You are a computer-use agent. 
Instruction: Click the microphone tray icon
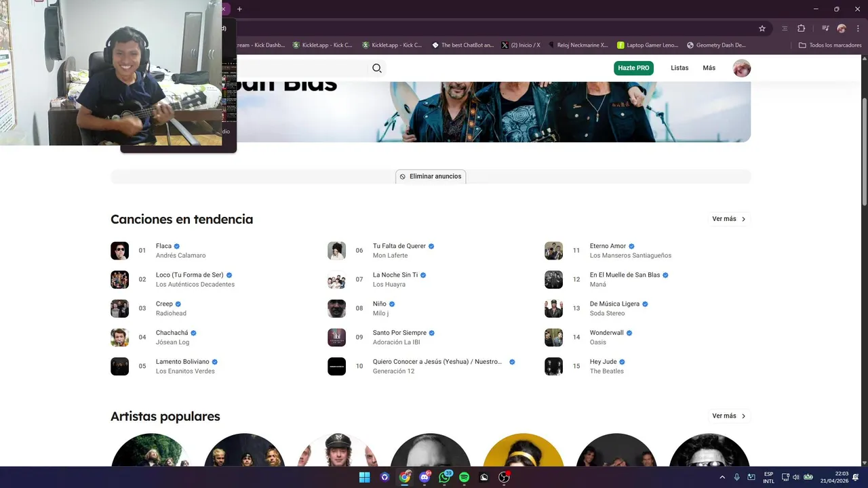(x=736, y=477)
